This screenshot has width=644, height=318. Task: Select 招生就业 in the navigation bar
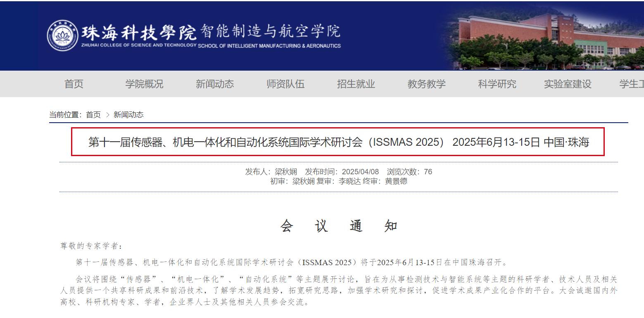pos(356,84)
